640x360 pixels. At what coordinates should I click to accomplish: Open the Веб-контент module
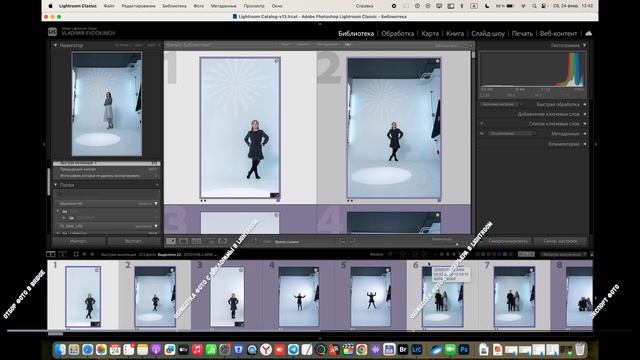click(558, 33)
